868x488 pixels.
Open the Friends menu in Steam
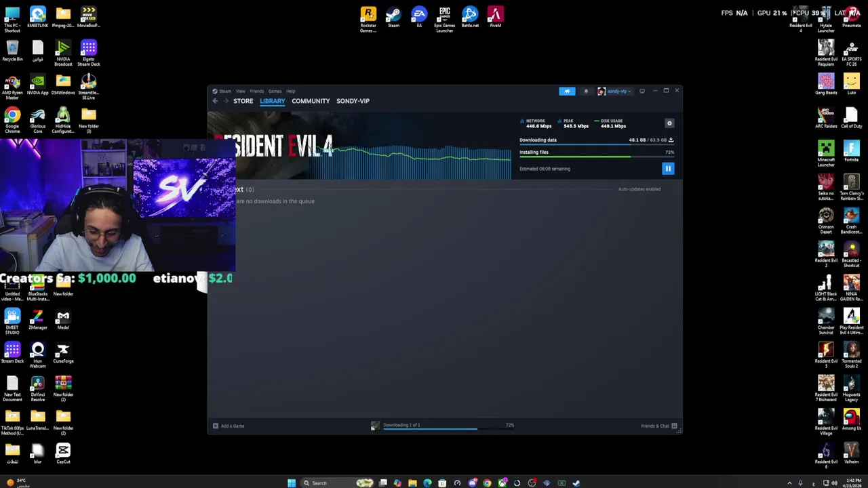click(x=257, y=91)
